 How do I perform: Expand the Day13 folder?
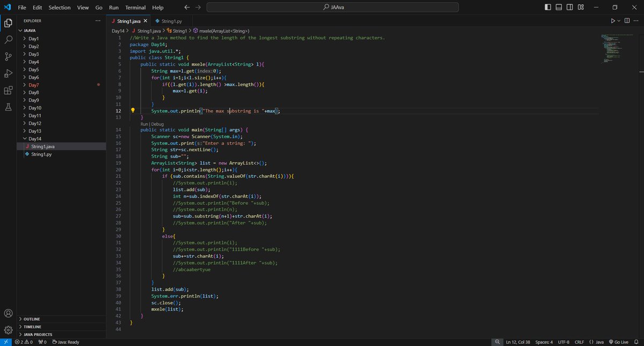(x=62, y=131)
